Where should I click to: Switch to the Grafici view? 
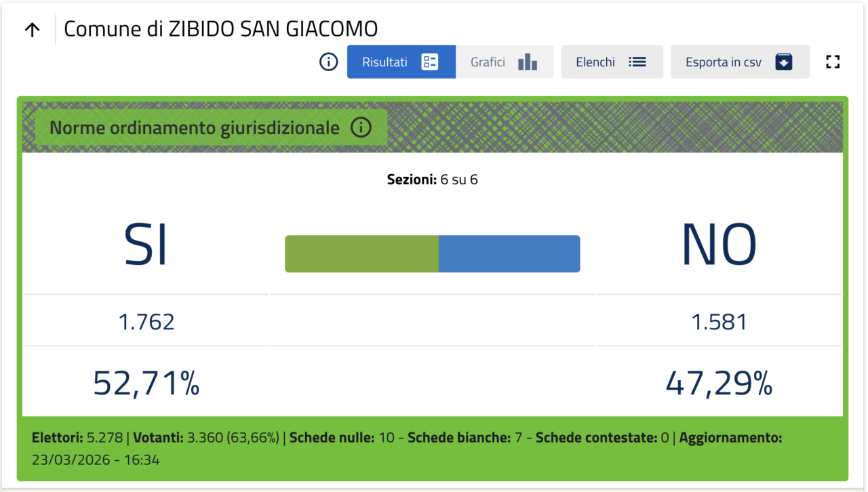504,62
